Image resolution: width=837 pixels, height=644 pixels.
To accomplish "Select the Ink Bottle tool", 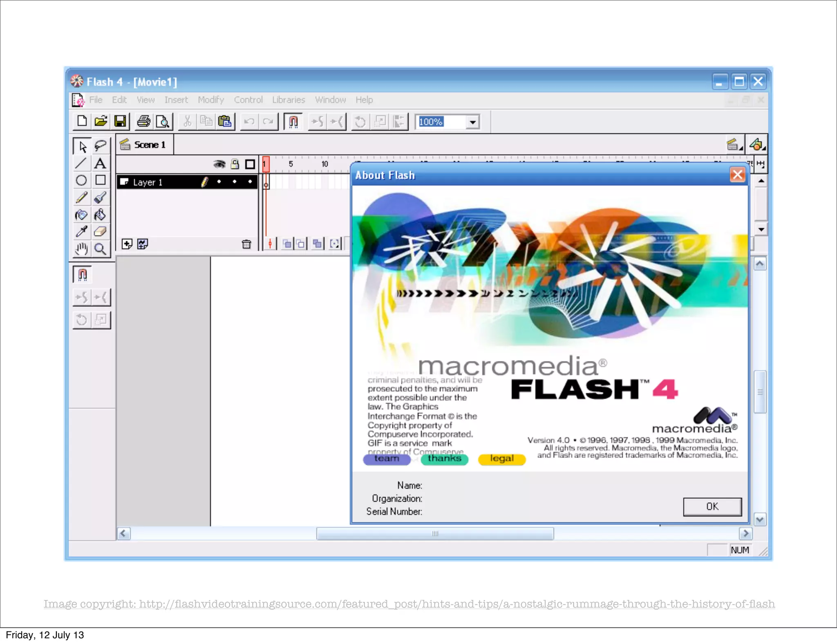I will click(81, 215).
